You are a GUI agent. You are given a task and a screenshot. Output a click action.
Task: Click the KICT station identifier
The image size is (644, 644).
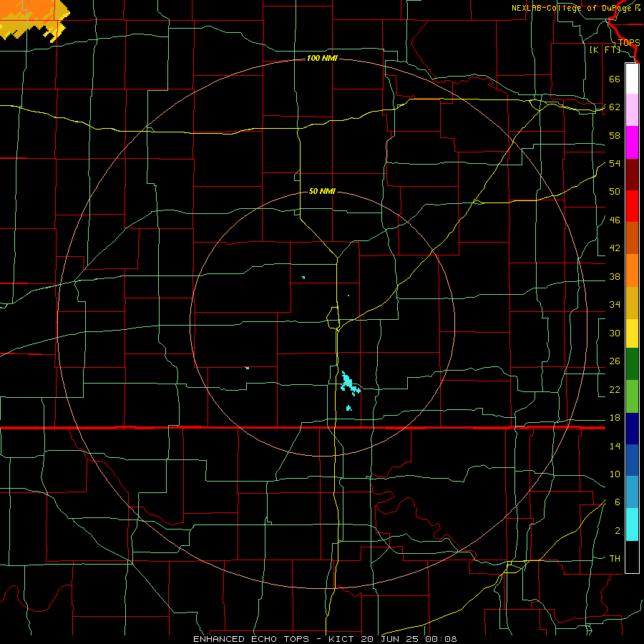click(343, 639)
